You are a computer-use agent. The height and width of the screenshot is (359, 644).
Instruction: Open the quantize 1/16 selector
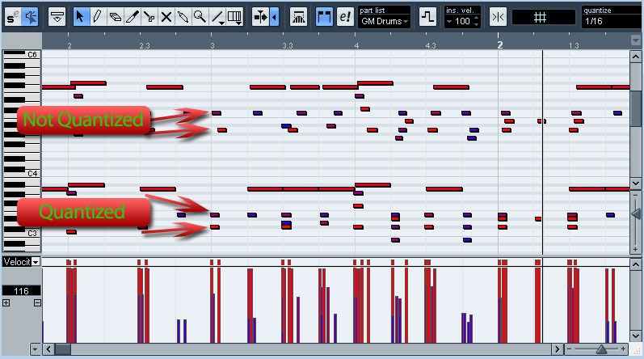(611, 21)
